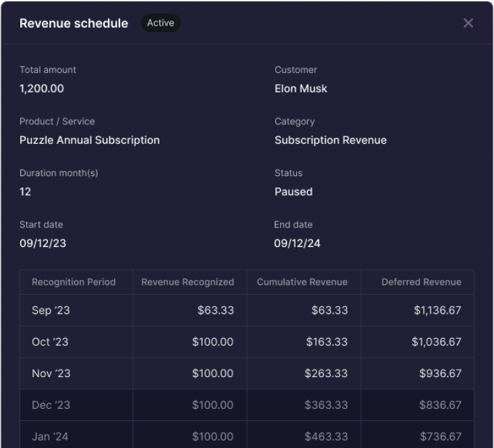The image size is (494, 448).
Task: Click the customer name Elon Musk
Action: (301, 88)
